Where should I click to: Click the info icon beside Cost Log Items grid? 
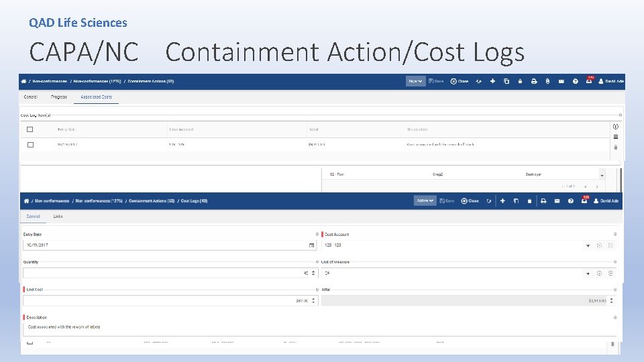616,127
